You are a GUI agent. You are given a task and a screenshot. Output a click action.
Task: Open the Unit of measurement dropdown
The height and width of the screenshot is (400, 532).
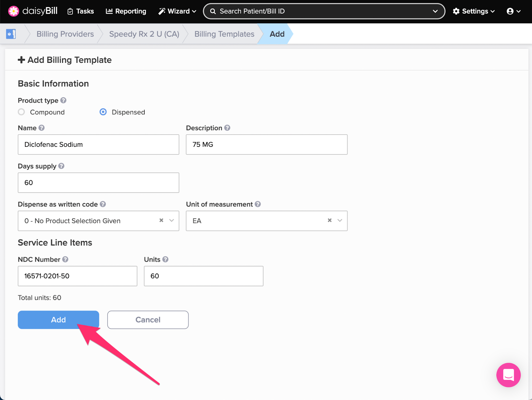tap(340, 221)
